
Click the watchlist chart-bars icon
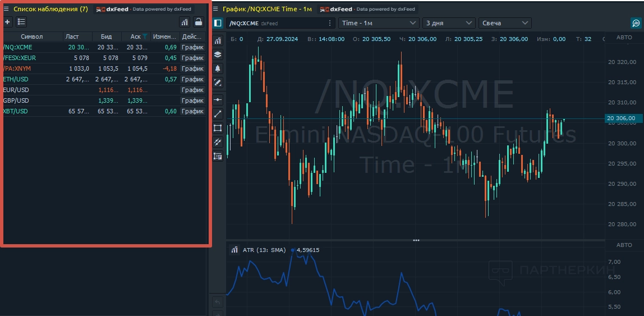[x=185, y=22]
